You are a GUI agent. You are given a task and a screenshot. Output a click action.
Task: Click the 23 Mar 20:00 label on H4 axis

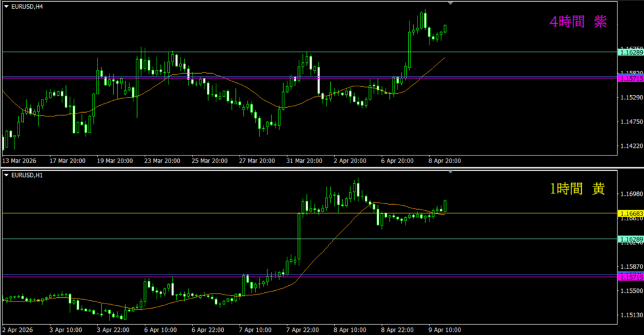(162, 161)
